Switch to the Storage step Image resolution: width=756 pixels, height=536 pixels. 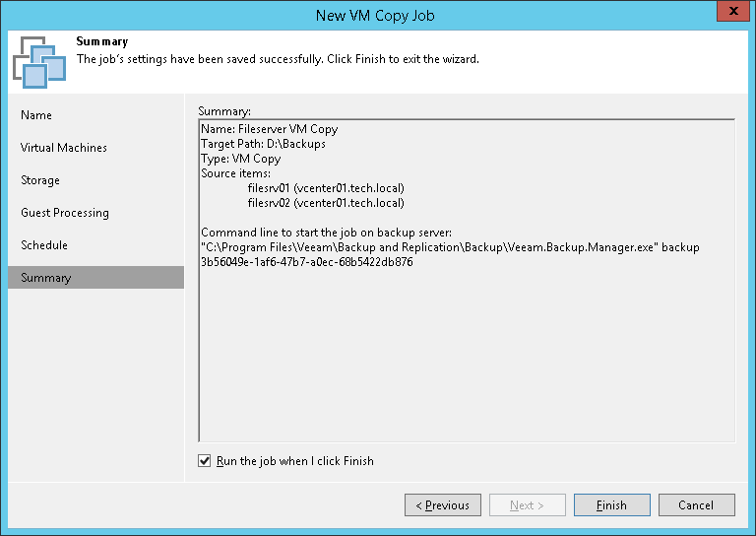[x=40, y=180]
